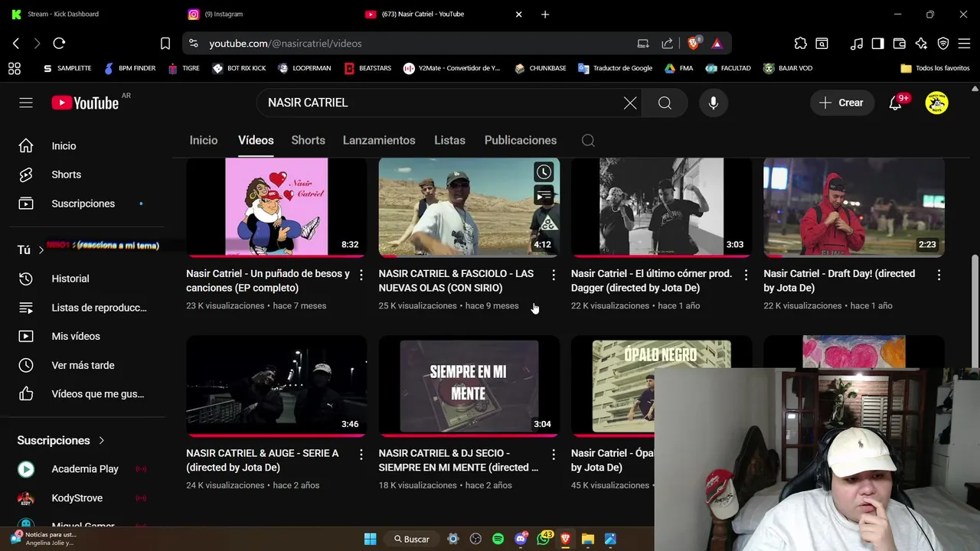The height and width of the screenshot is (551, 980).
Task: Open SIEMPRE EN MI MENTE title link
Action: 458,460
